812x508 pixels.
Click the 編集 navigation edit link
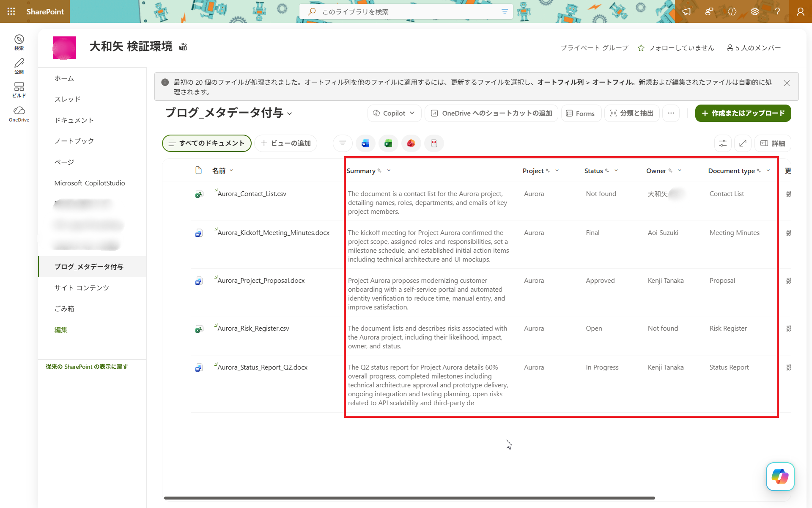[61, 330]
